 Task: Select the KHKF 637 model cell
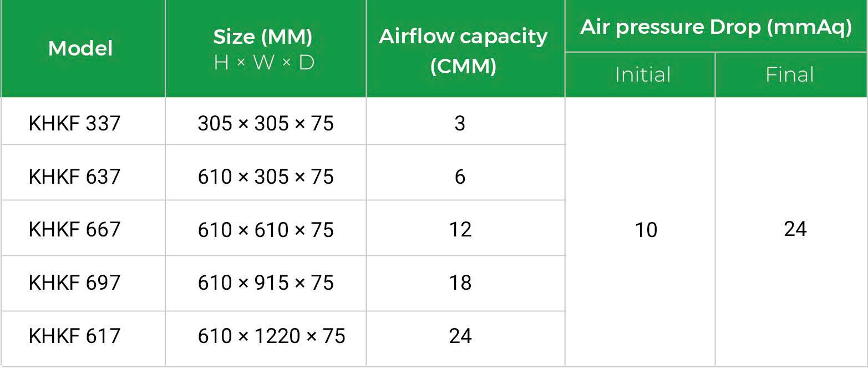coord(74,177)
